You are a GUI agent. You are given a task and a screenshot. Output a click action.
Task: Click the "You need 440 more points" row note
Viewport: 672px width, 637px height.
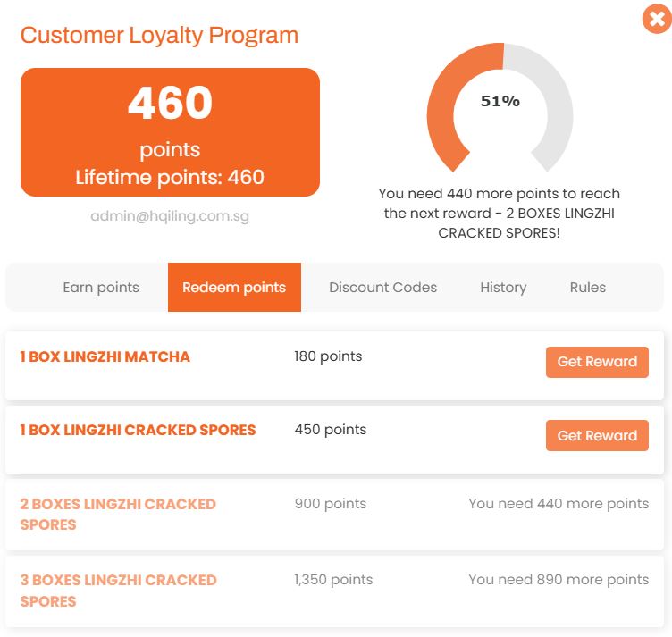(x=559, y=504)
